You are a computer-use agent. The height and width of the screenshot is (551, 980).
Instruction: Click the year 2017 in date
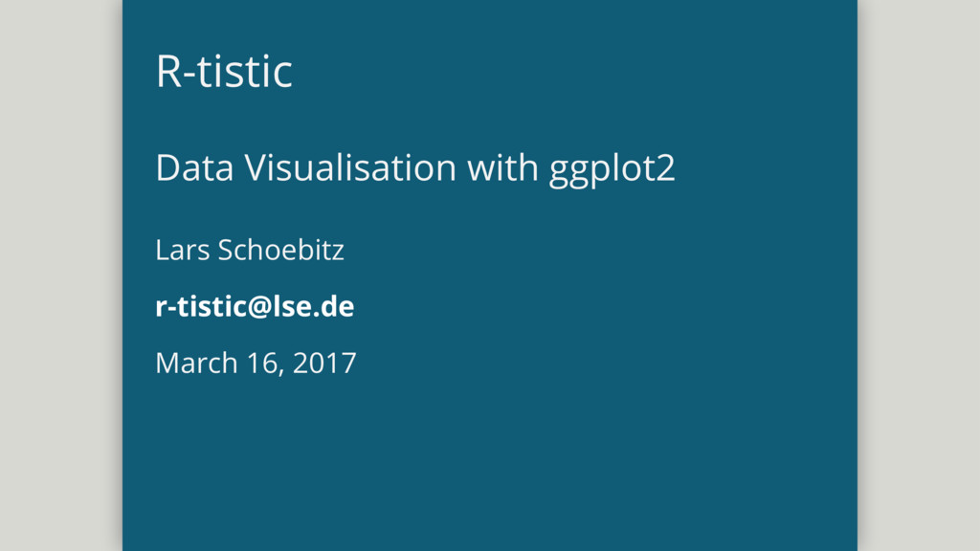tap(324, 363)
